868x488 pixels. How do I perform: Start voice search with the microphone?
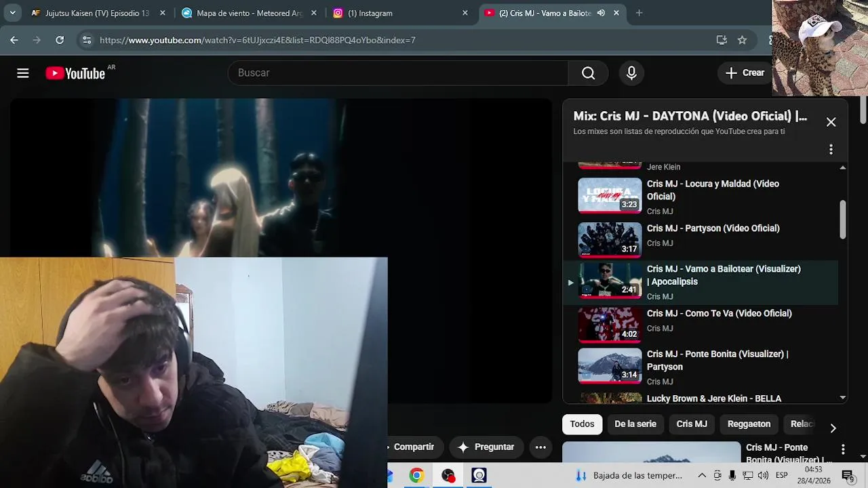coord(631,73)
